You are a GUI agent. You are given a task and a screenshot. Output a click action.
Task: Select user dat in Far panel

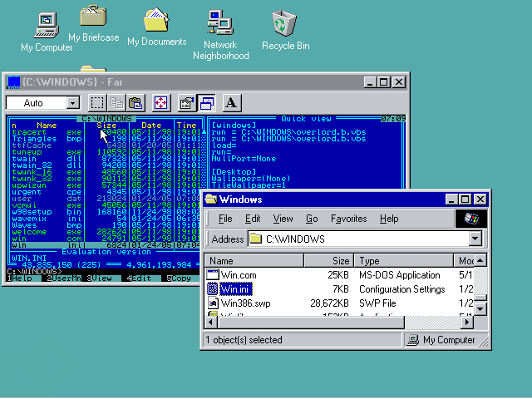tap(47, 199)
